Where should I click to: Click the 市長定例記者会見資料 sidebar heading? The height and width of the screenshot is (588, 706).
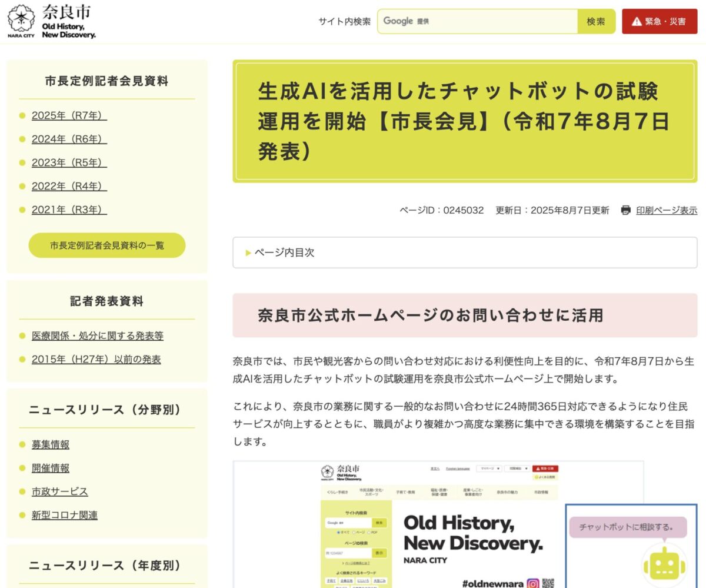(x=107, y=82)
